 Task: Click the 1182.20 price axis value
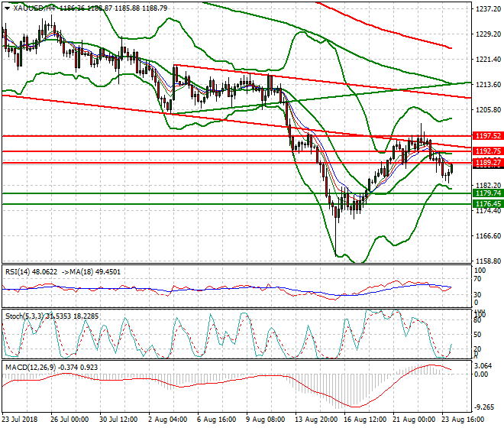pos(488,186)
